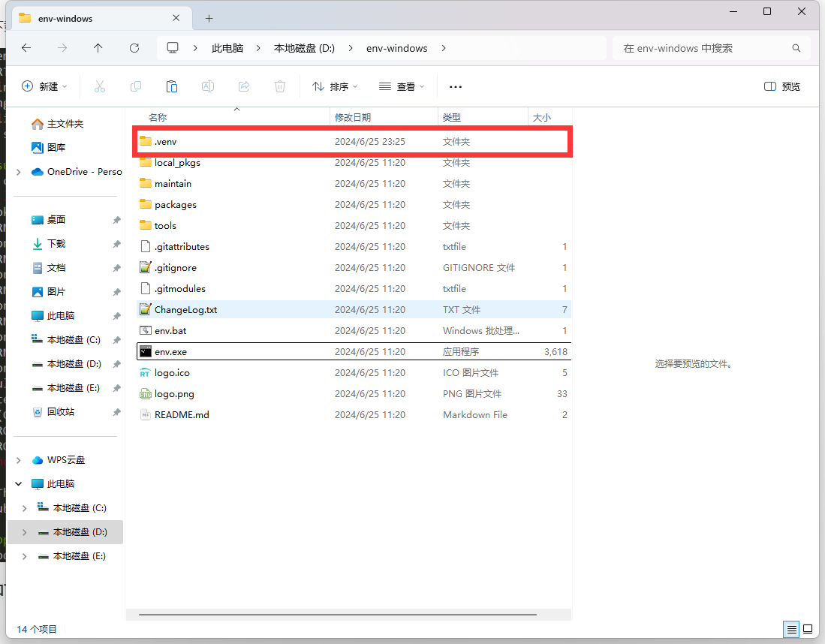The image size is (825, 644).
Task: Click the rename icon in toolbar
Action: 208,86
